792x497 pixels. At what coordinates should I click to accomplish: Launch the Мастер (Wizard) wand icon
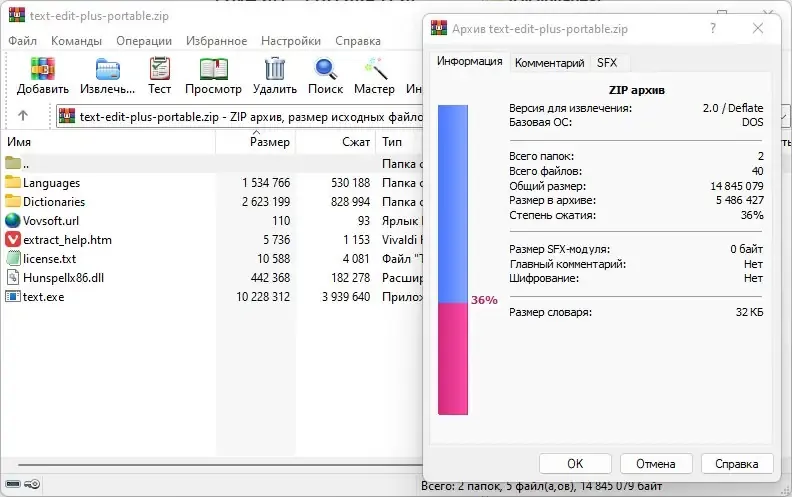click(x=374, y=69)
